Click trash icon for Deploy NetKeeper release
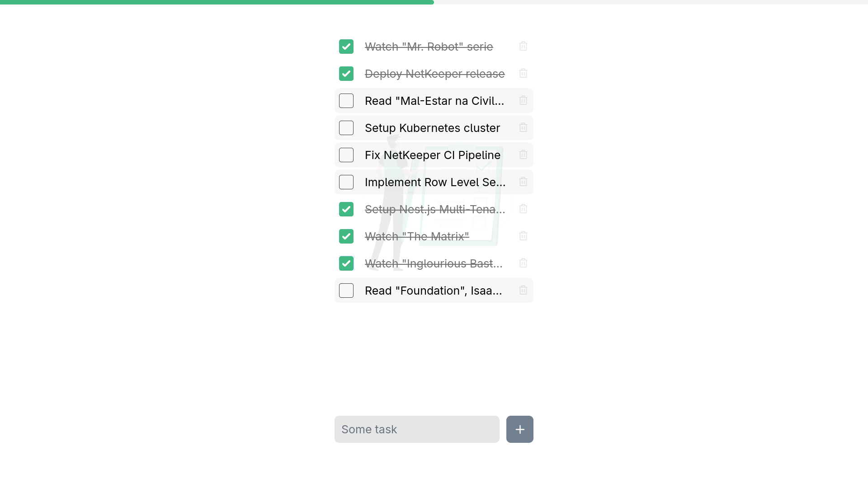Screen dimensions: 868x488 523,73
